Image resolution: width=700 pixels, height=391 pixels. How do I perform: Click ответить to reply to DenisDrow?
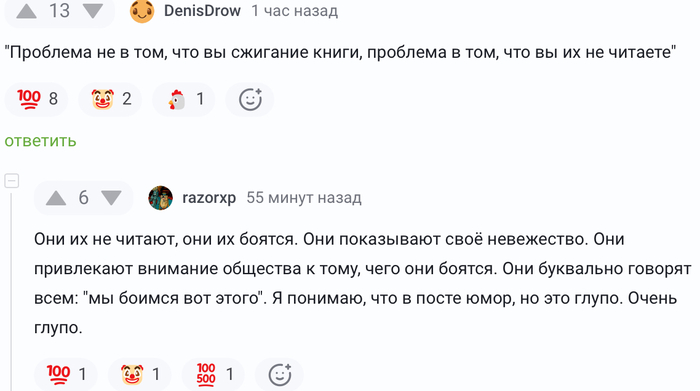pyautogui.click(x=41, y=141)
